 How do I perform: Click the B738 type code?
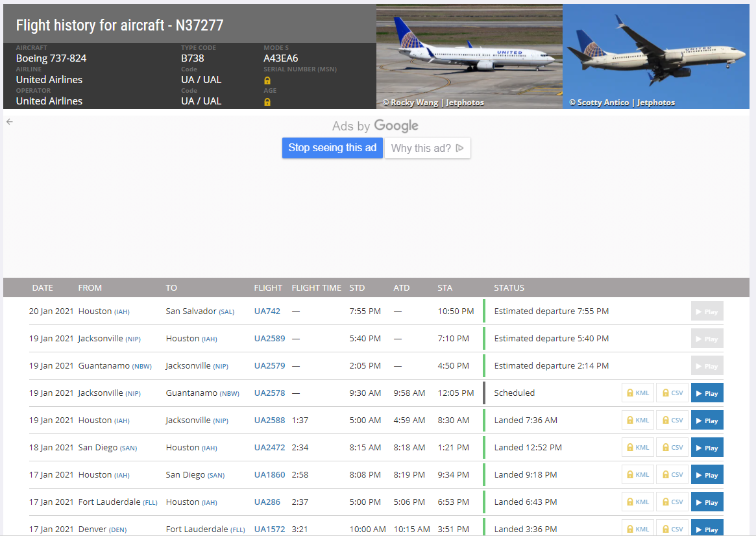[x=192, y=58]
